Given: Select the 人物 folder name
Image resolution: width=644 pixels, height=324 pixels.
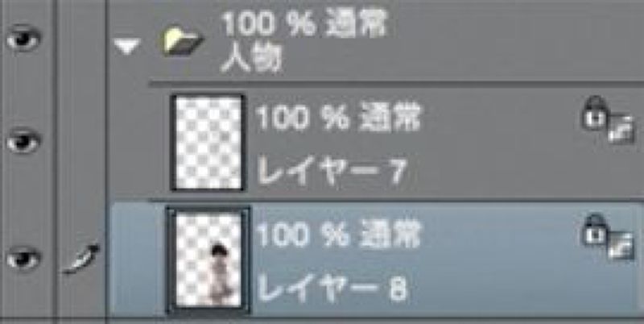Looking at the screenshot, I should point(251,60).
